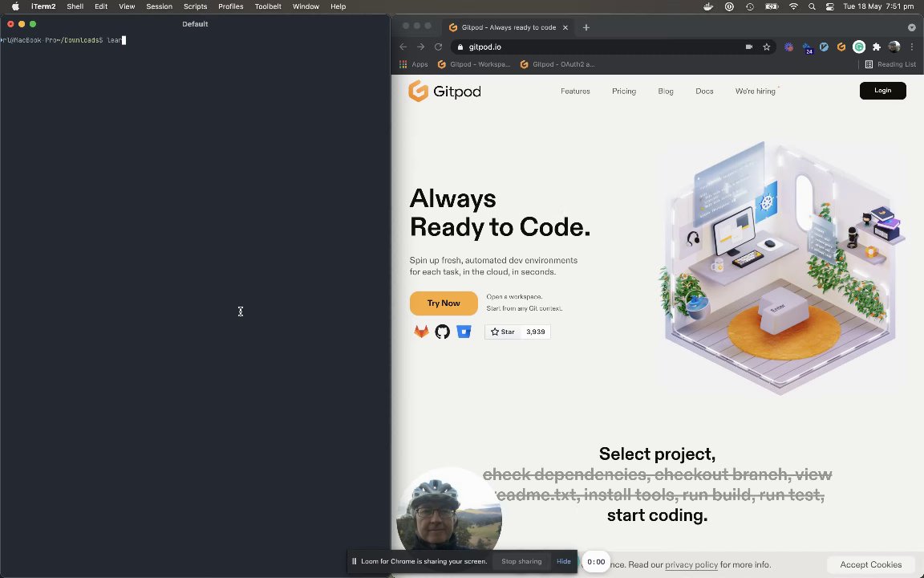Open the Reading List

point(890,64)
